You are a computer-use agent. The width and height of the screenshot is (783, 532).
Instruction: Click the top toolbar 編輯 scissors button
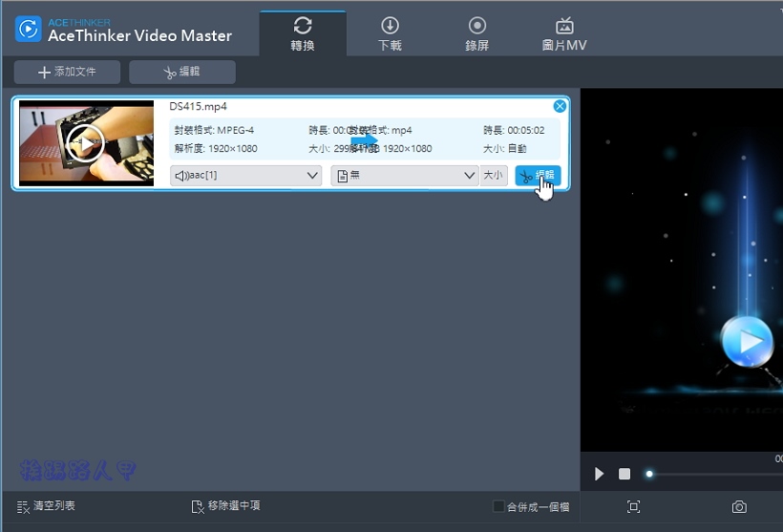pos(182,73)
